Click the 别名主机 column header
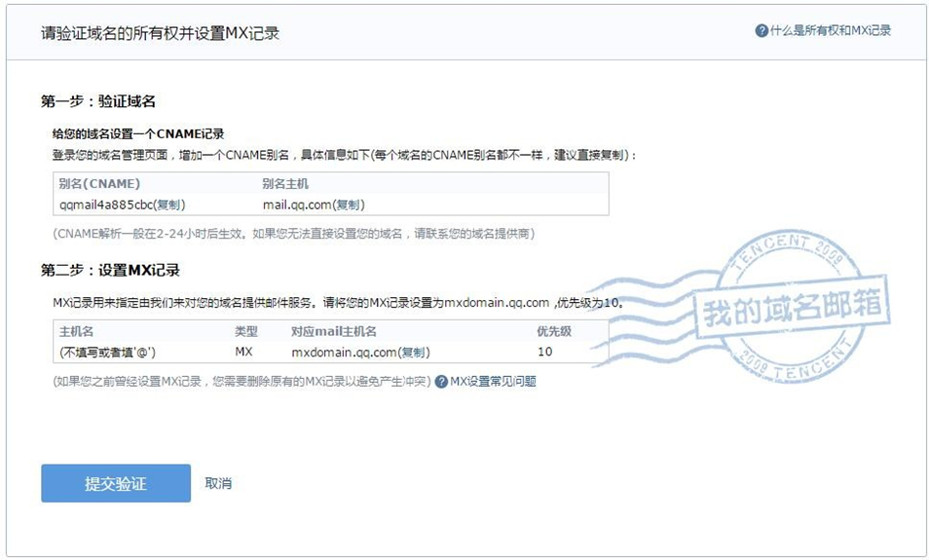 coord(285,184)
